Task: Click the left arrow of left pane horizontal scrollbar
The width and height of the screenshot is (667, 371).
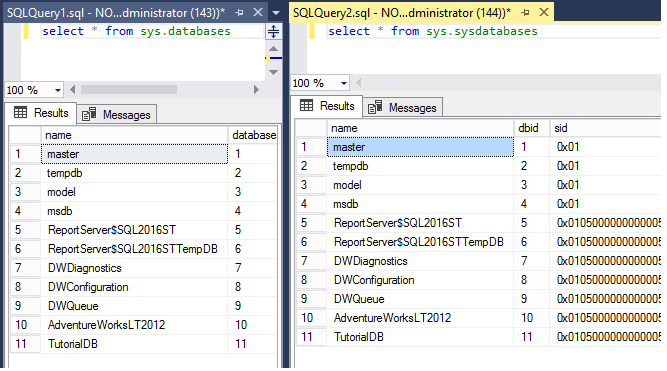Action: (72, 89)
